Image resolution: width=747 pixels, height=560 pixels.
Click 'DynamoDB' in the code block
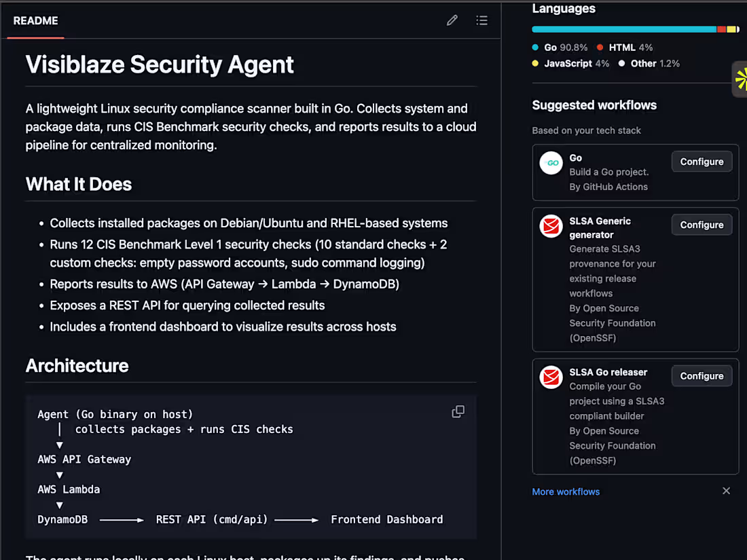coord(62,519)
